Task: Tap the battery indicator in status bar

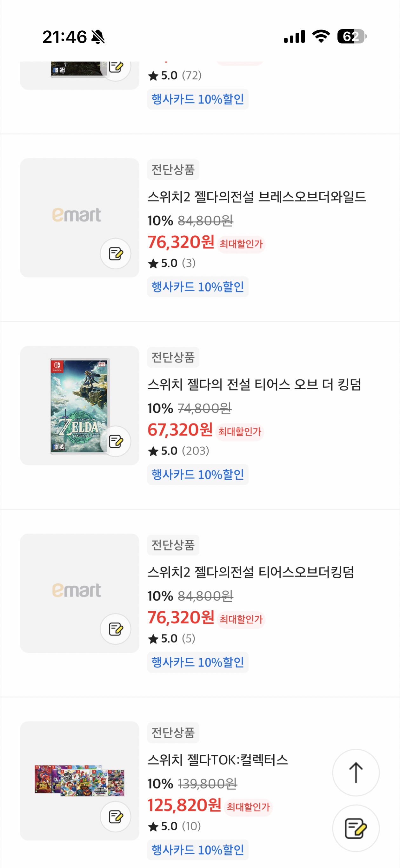Action: (351, 36)
